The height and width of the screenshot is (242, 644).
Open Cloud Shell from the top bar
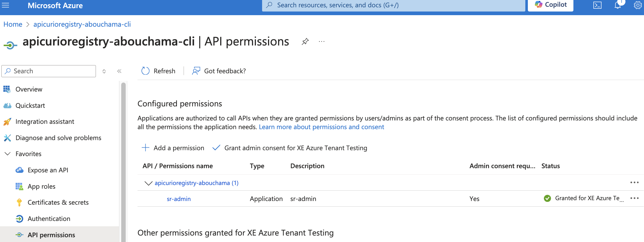(597, 5)
